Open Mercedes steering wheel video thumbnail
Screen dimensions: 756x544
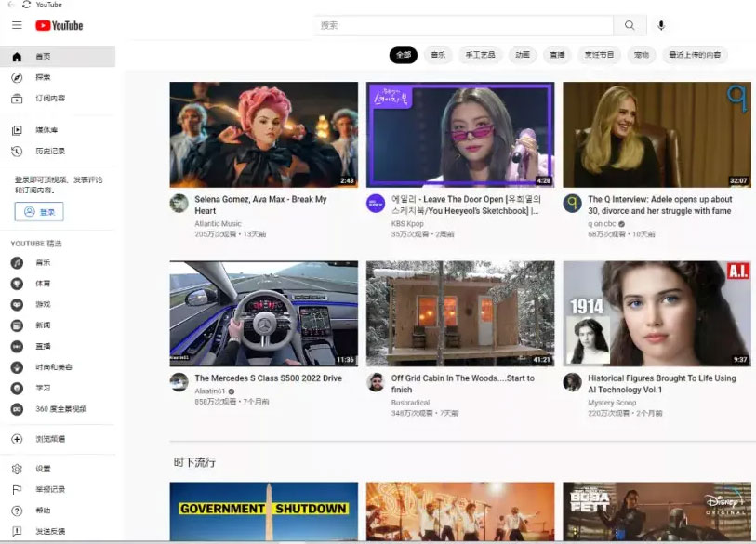click(264, 313)
